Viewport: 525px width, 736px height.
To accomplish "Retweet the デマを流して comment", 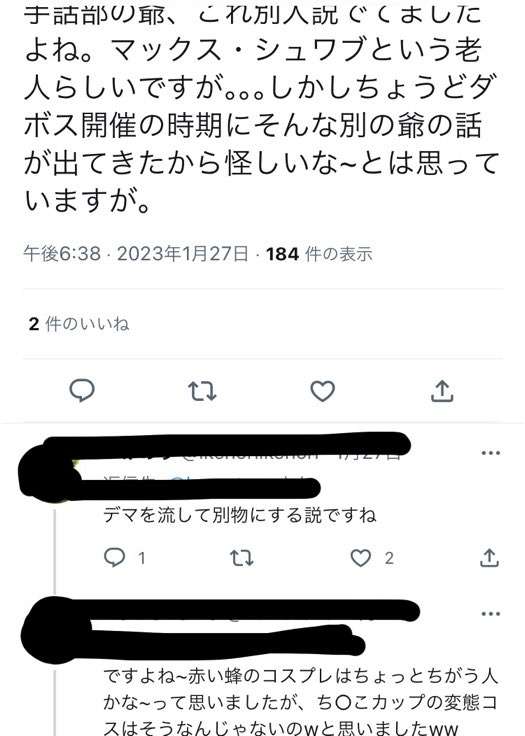I will [x=242, y=558].
